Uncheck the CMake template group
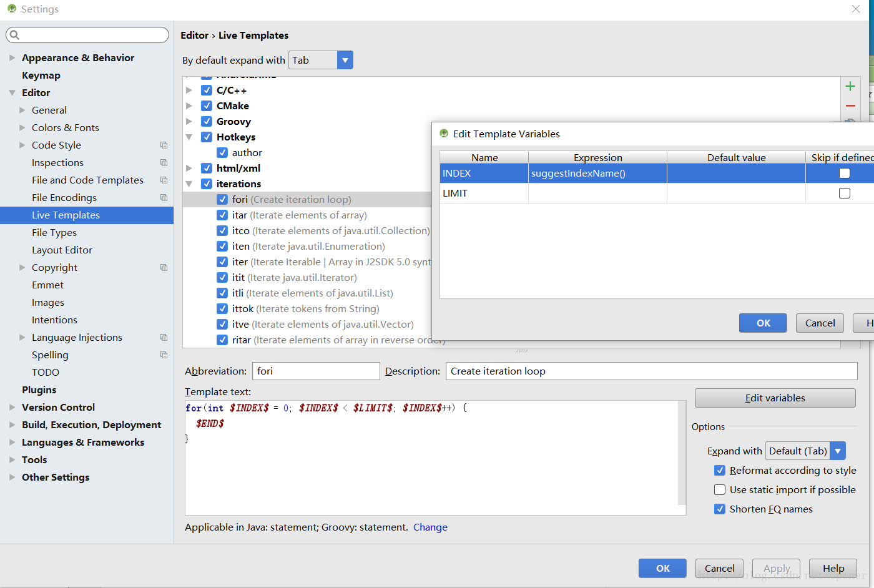Viewport: 874px width, 588px height. click(207, 105)
